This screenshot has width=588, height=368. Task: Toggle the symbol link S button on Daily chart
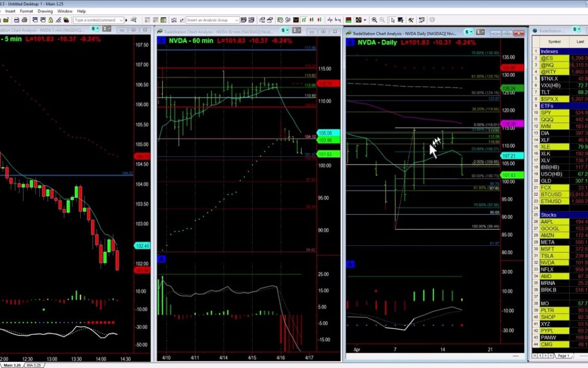475,32
